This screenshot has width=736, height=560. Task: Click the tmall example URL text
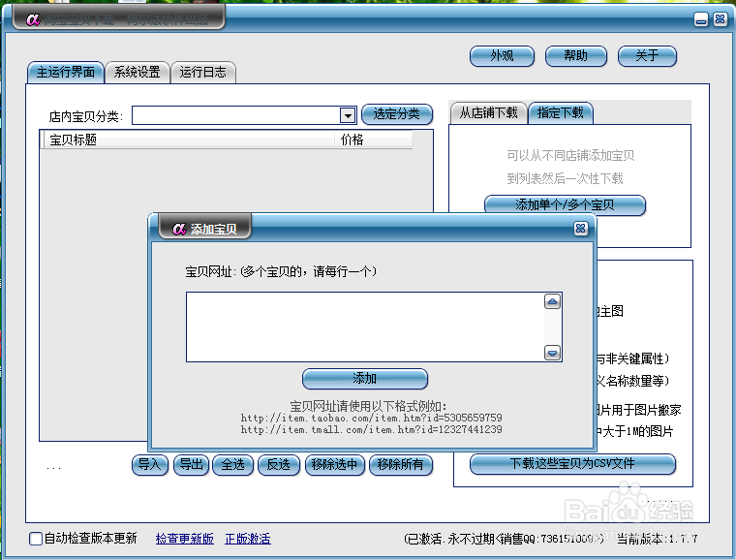tap(371, 429)
